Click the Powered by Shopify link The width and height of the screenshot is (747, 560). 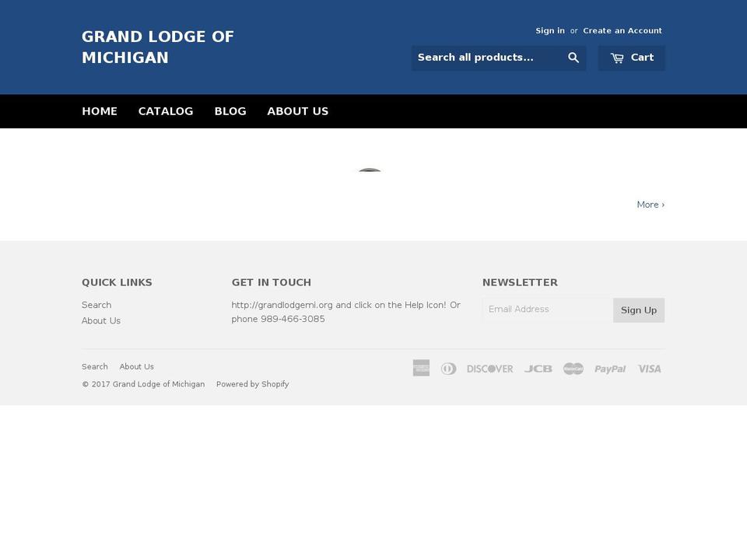click(x=252, y=384)
